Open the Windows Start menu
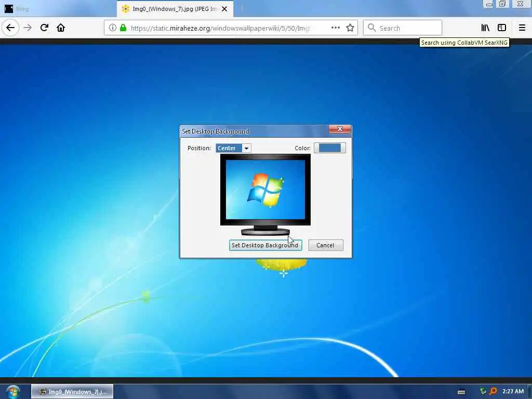 (13, 392)
